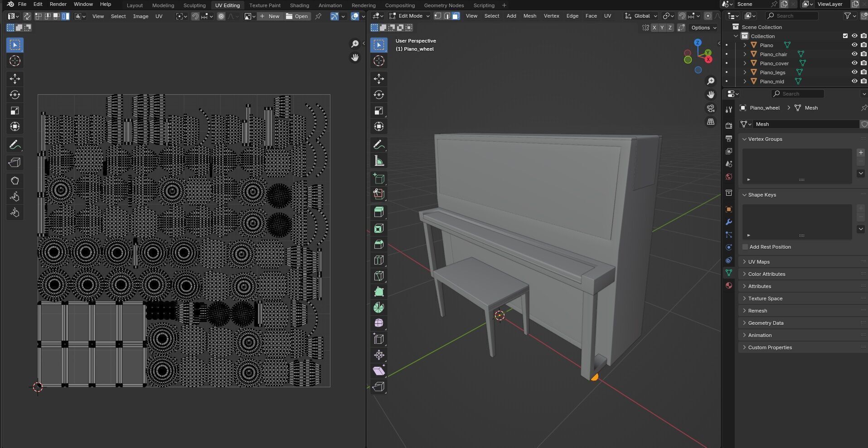The width and height of the screenshot is (868, 448).
Task: Uncheck the Collection exclude checkbox in outliner
Action: pyautogui.click(x=845, y=36)
